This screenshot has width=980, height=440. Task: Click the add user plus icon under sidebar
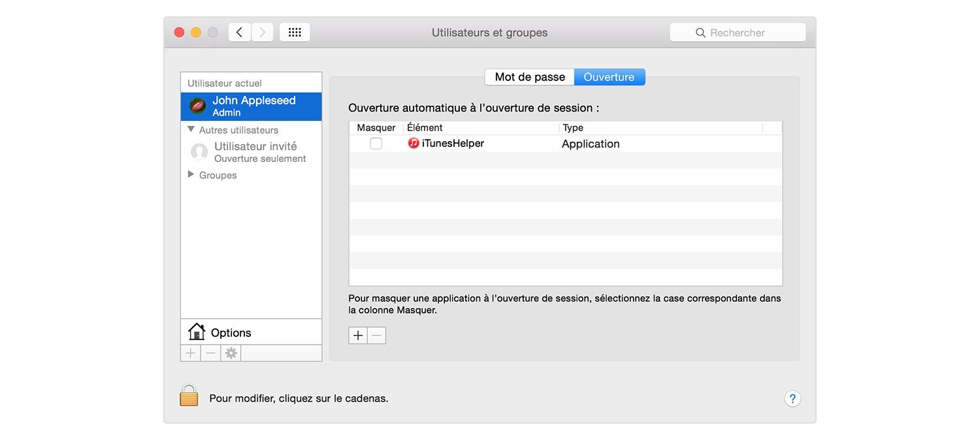point(190,353)
